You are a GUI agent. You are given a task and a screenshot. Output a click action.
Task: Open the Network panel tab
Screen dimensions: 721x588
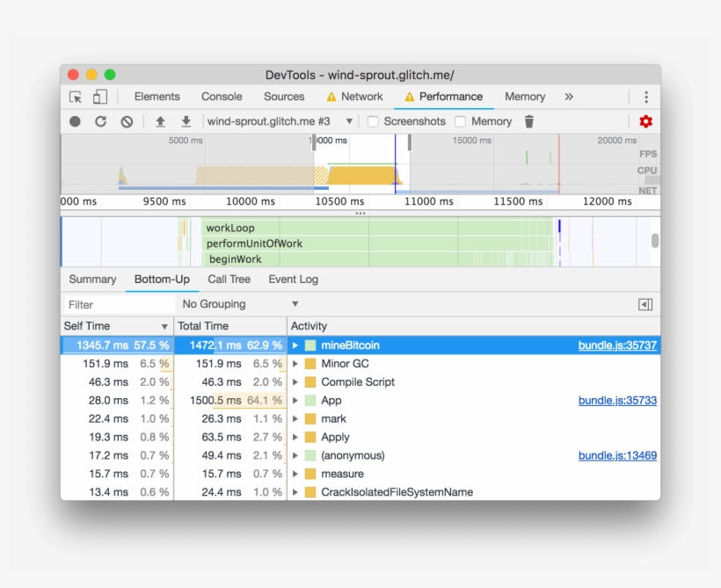pyautogui.click(x=354, y=97)
